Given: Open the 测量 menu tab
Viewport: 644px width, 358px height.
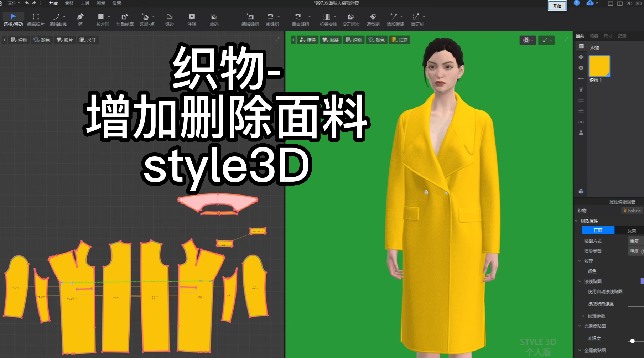Looking at the screenshot, I should [x=101, y=3].
